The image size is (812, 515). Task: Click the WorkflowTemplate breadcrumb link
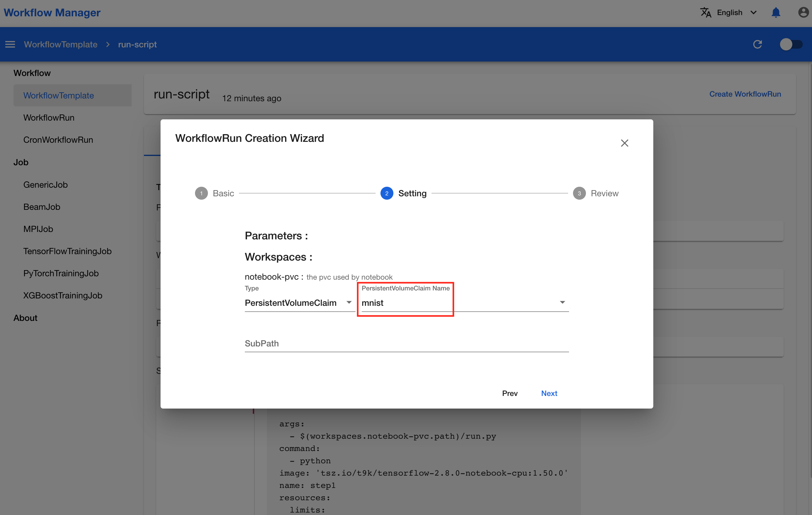[x=61, y=44]
